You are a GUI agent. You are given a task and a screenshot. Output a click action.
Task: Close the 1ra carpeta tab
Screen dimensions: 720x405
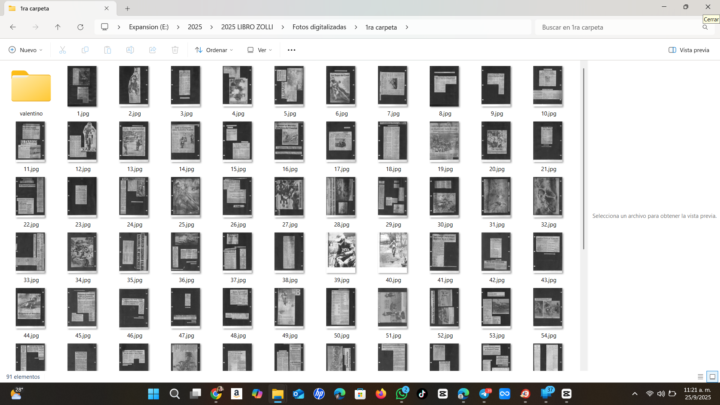[x=107, y=8]
